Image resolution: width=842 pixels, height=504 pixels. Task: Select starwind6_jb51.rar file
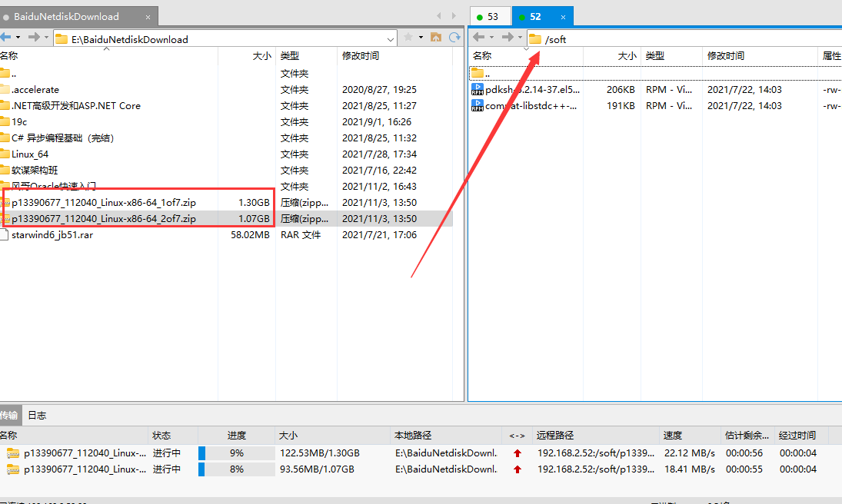tap(52, 235)
